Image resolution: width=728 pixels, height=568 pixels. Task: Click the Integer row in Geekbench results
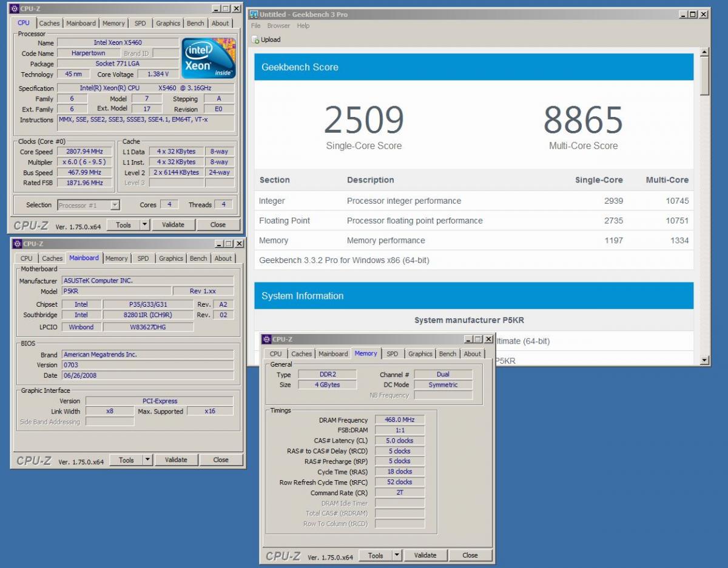coord(474,201)
